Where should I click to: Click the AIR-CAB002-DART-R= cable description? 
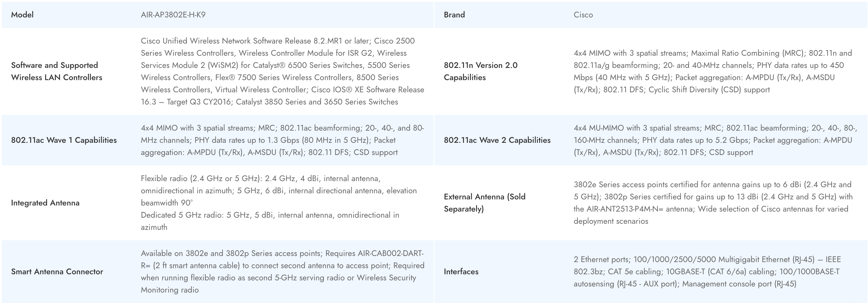click(x=282, y=271)
